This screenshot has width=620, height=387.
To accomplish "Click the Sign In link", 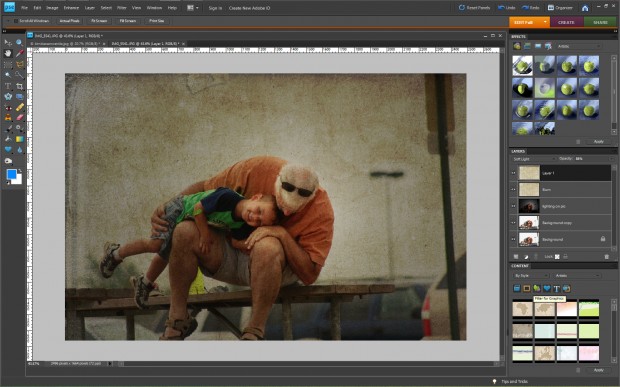I will coord(215,8).
